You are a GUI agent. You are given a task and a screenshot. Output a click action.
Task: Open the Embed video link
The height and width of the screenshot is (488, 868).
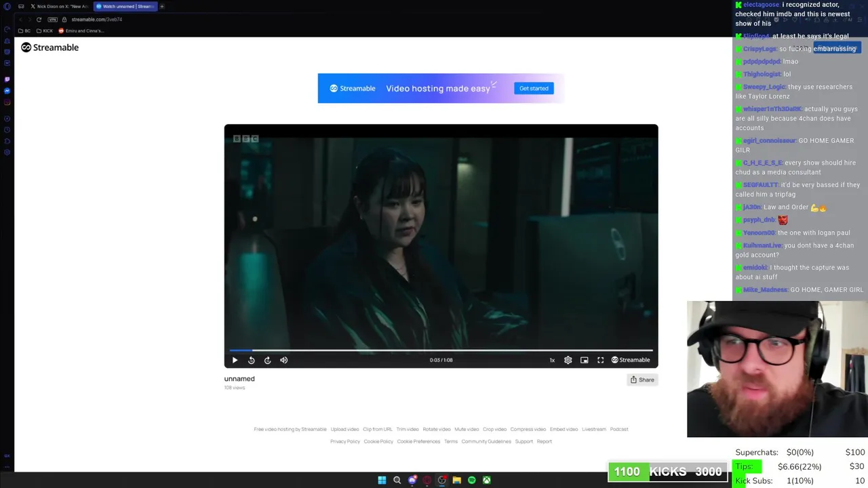[x=564, y=429]
